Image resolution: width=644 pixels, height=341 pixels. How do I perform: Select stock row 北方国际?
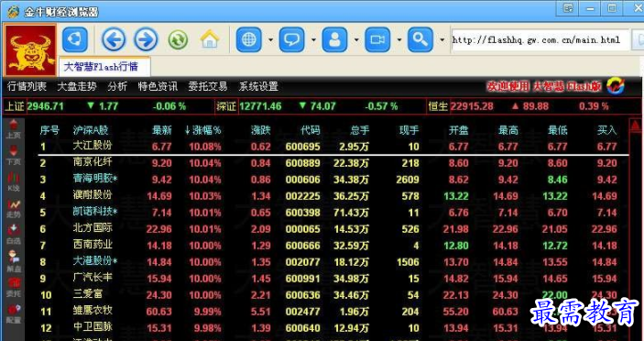click(333, 229)
